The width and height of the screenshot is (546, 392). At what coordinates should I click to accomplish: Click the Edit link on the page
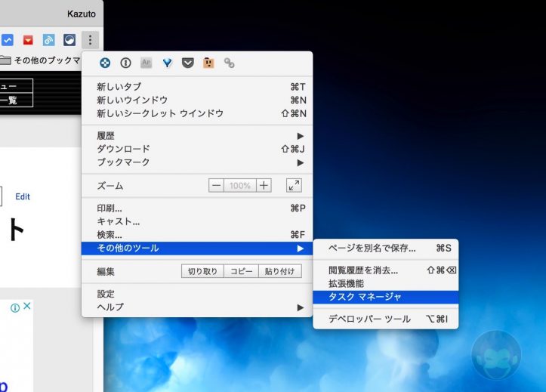23,196
